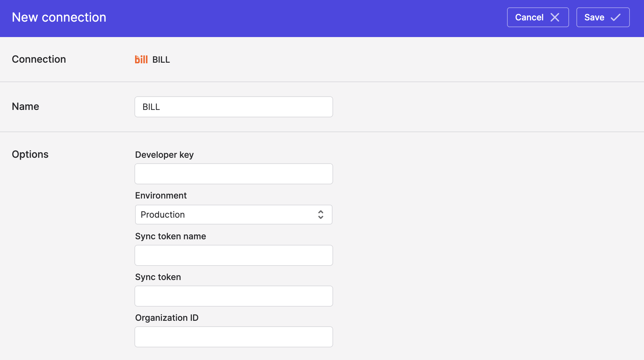This screenshot has width=644, height=360.
Task: Click the Developer key field
Action: 234,174
